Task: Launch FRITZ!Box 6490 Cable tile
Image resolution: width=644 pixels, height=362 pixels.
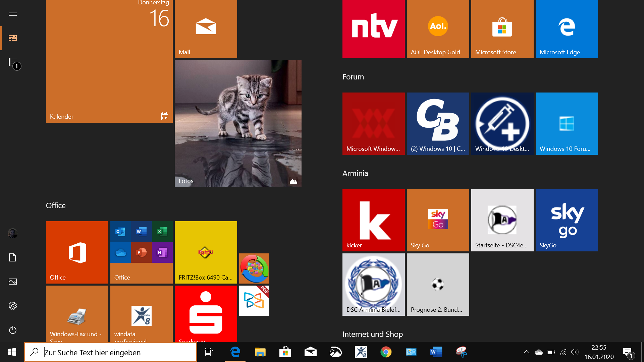Action: [206, 252]
